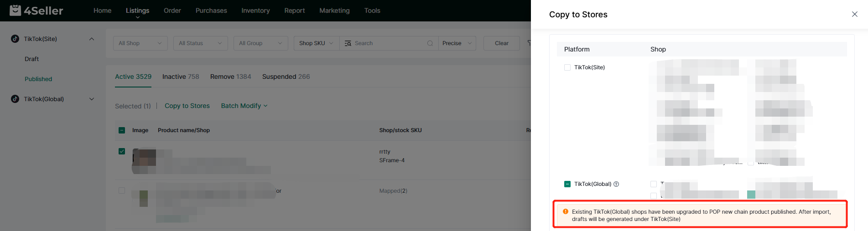Close the Copy to Stores panel
The height and width of the screenshot is (231, 868).
[x=855, y=14]
